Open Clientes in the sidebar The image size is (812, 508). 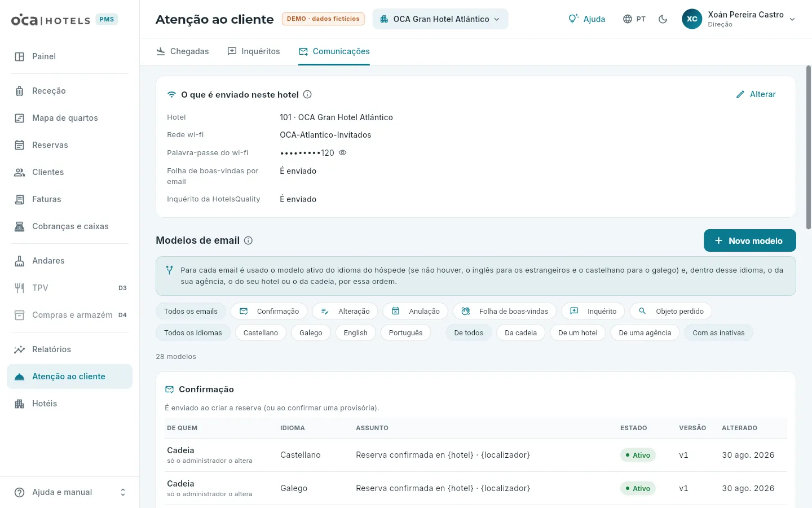(x=69, y=172)
